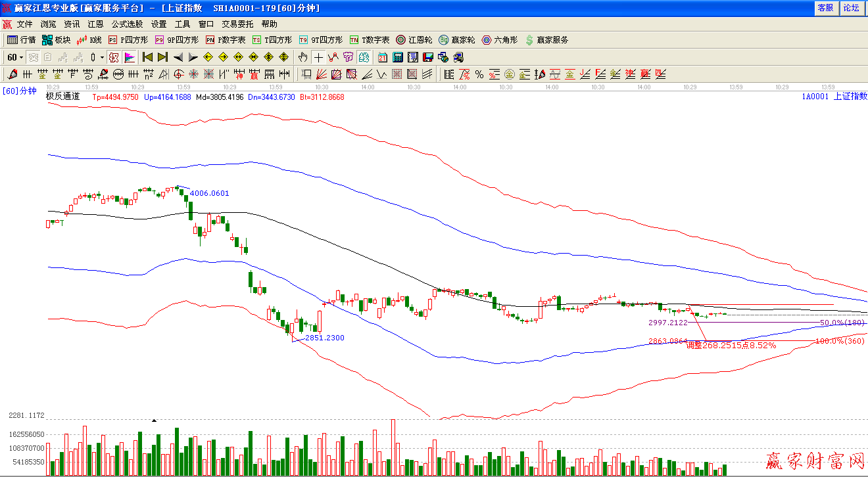Screen dimensions: 868x477
Task: Click the 4006.0601 price label on chart
Action: 209,193
